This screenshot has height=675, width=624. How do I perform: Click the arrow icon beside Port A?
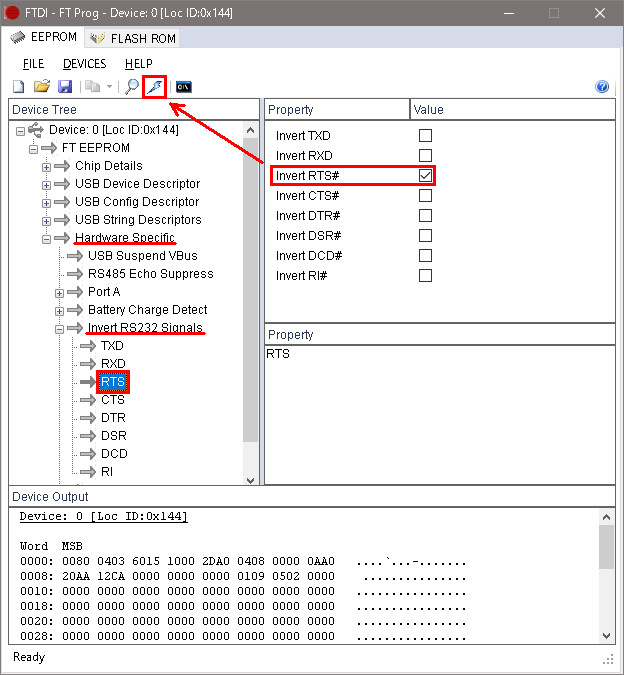(75, 292)
